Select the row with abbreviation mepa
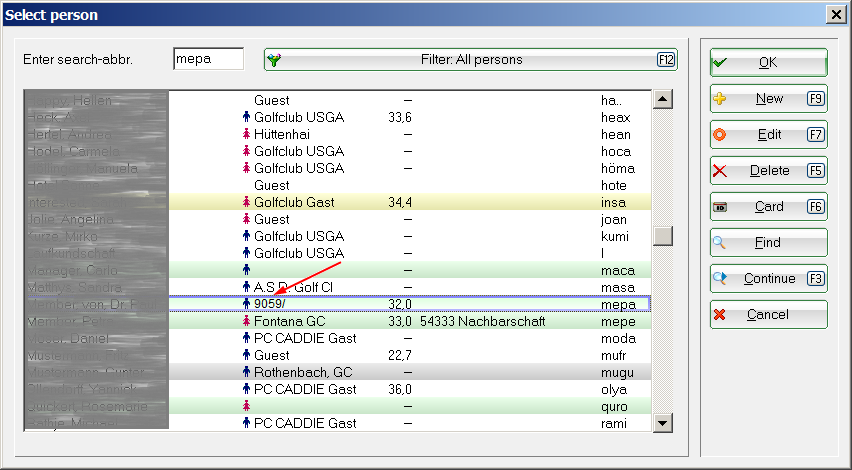The width and height of the screenshot is (852, 470). [x=408, y=304]
